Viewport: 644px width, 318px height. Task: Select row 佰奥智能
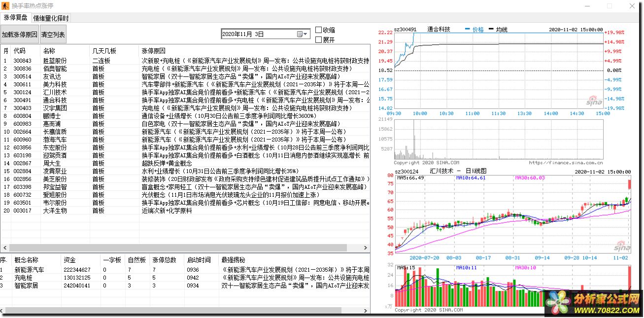(x=185, y=69)
